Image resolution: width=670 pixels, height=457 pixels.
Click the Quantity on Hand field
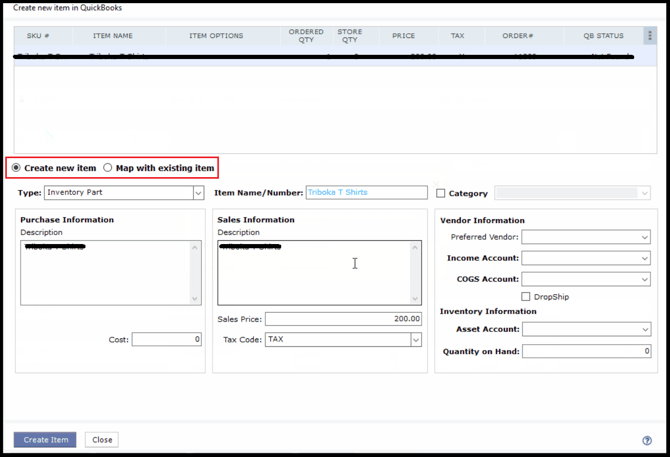(x=586, y=351)
